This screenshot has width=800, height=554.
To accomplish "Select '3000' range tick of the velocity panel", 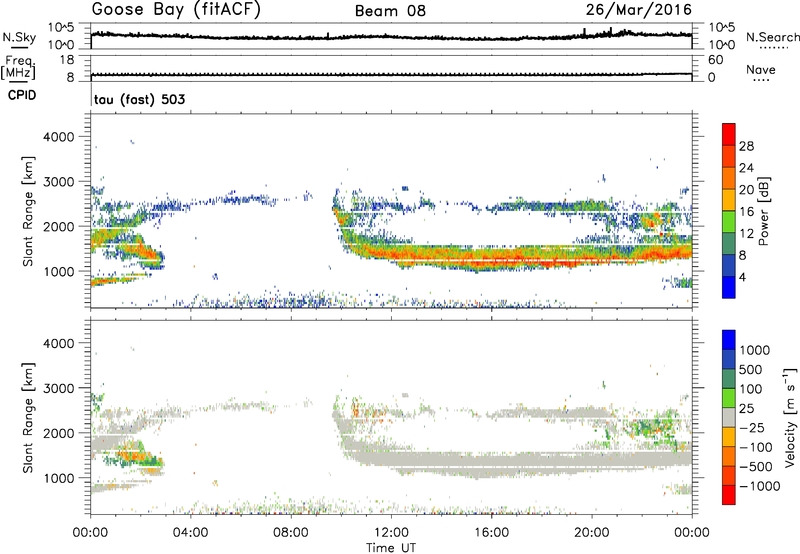I will point(58,388).
